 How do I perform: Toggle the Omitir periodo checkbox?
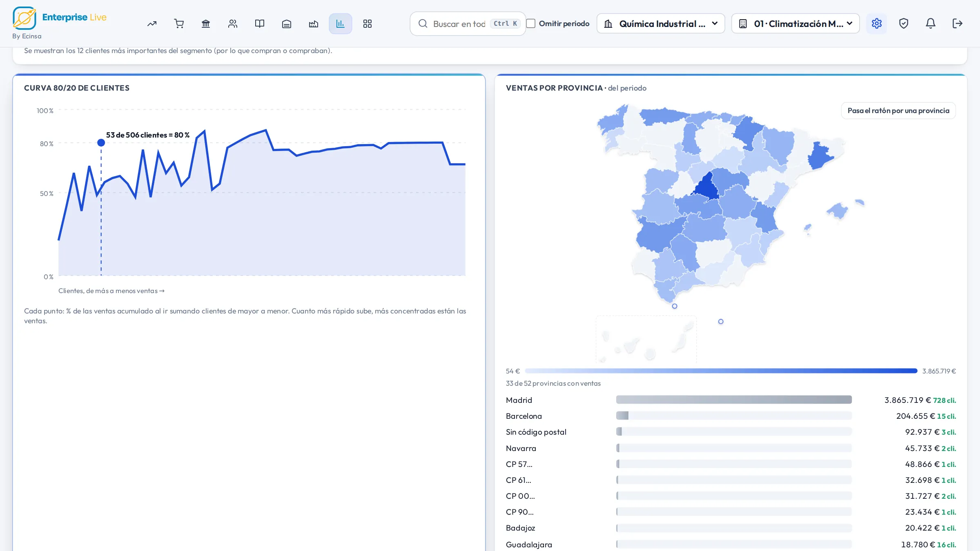531,24
